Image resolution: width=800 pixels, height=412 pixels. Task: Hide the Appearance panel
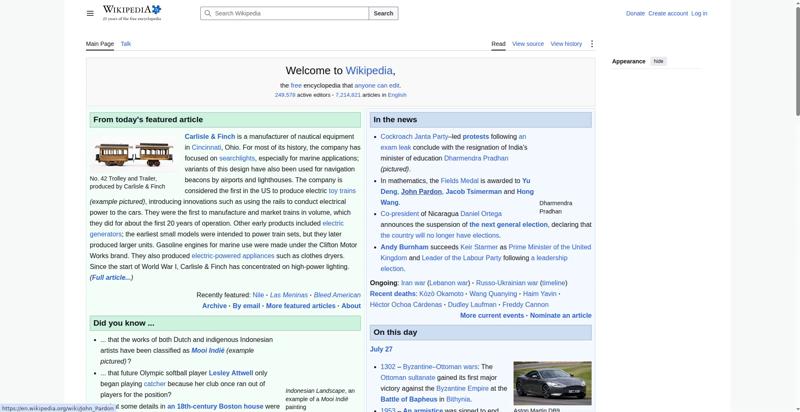click(659, 61)
